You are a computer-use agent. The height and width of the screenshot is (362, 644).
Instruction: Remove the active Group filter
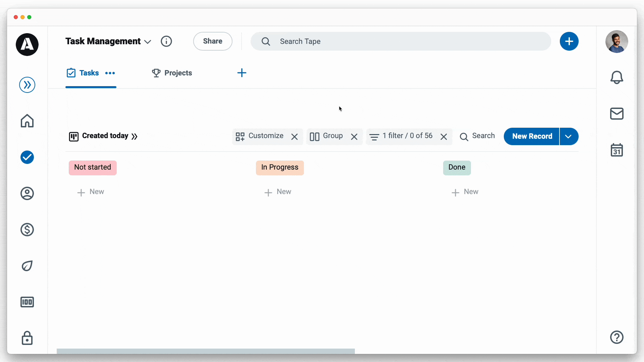click(x=354, y=136)
